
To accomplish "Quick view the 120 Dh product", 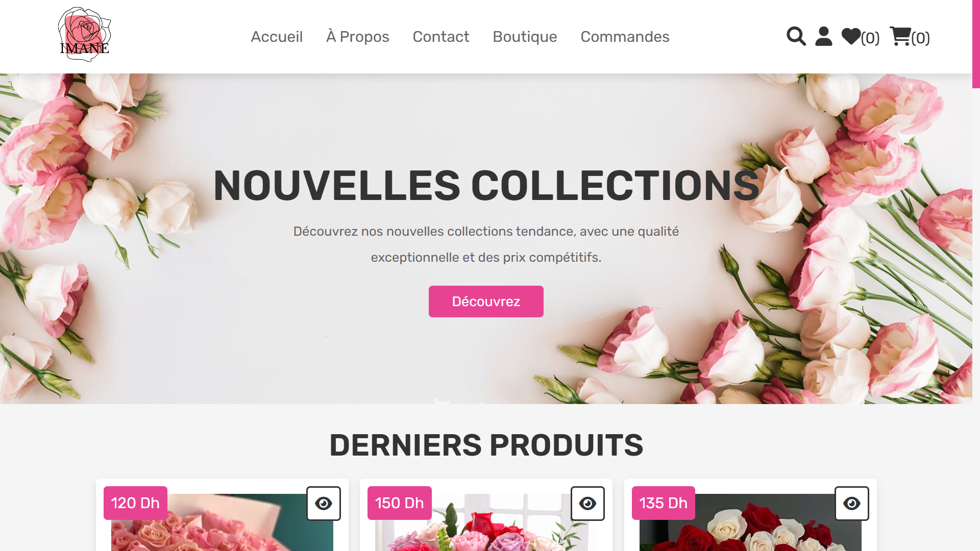I will tap(324, 504).
